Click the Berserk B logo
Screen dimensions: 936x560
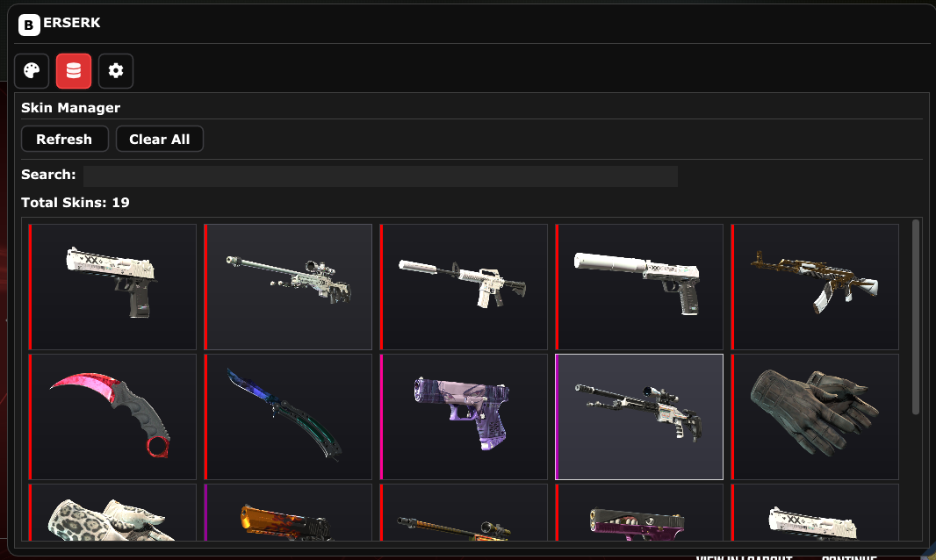tap(29, 25)
